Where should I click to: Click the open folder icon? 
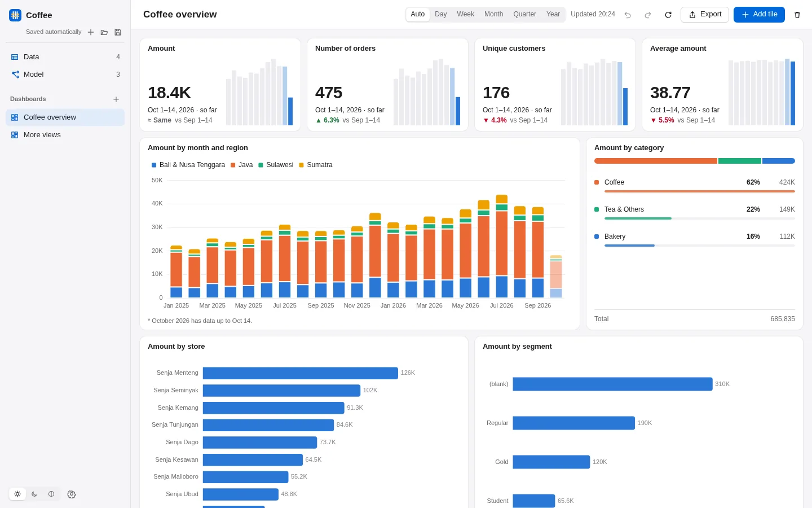click(x=104, y=32)
